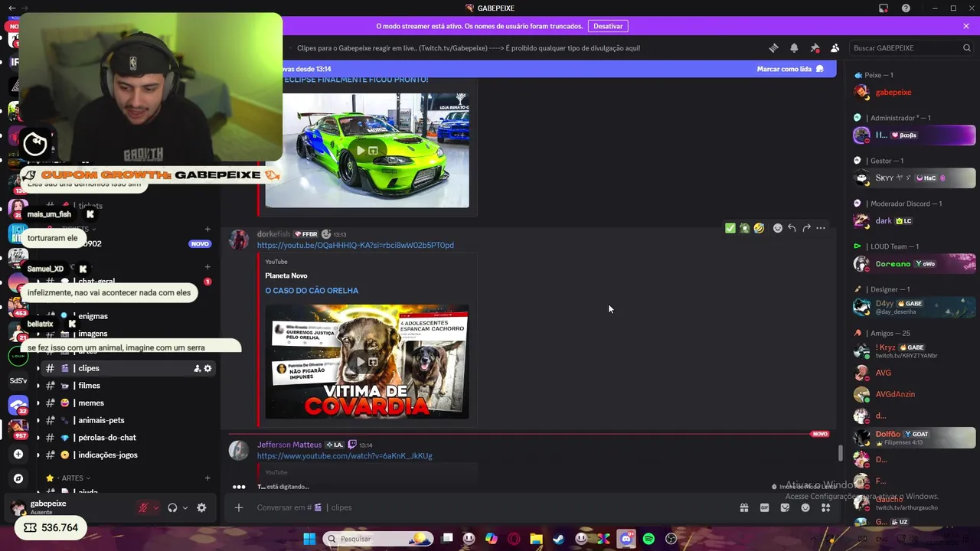Collapse the ARTES category
Image resolution: width=980 pixels, height=551 pixels.
(x=71, y=478)
